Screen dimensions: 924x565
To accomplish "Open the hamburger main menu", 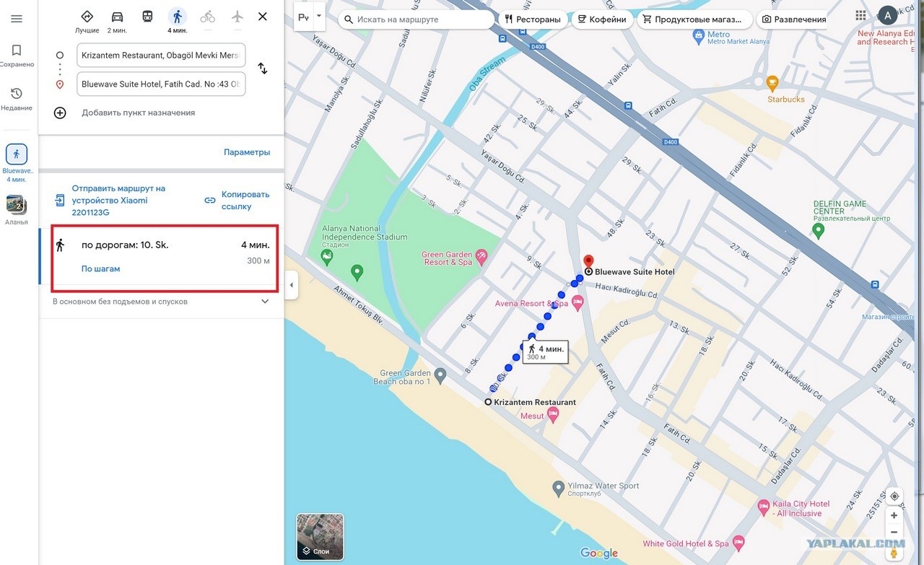I will 17,19.
